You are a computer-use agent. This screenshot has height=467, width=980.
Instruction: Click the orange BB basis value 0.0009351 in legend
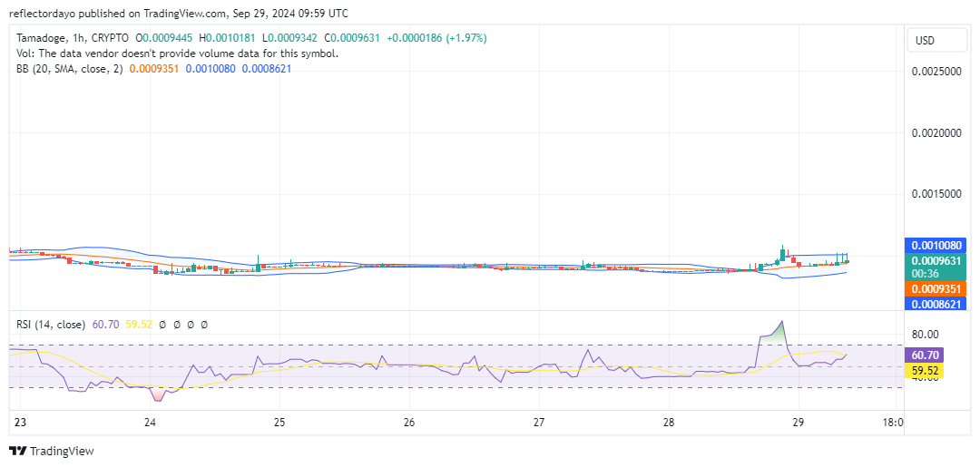[153, 69]
